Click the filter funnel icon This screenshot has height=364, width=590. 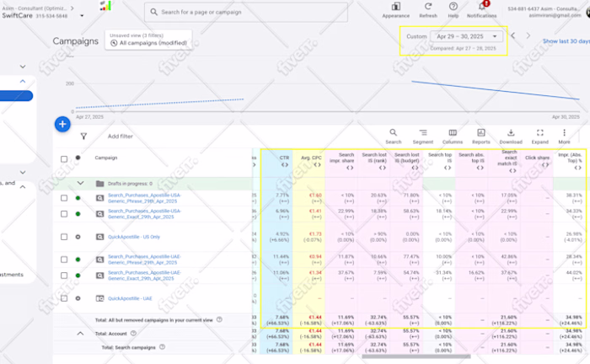[x=83, y=136]
